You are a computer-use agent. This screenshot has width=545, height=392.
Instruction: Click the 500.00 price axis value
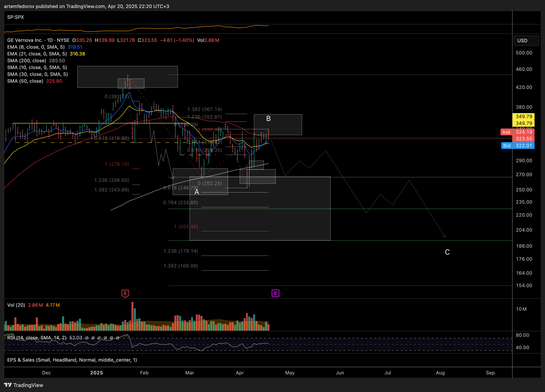(524, 53)
